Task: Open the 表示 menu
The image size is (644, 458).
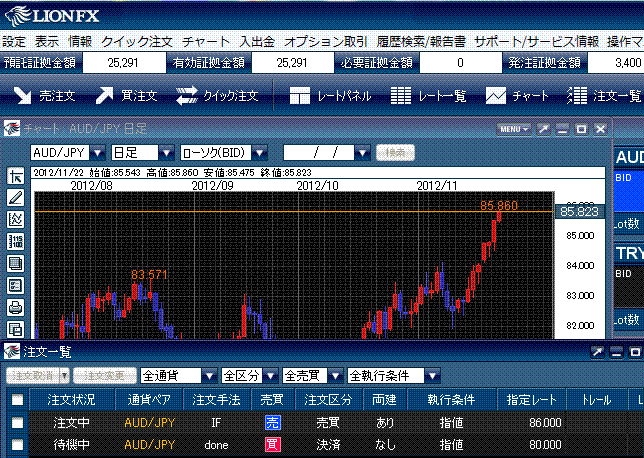Action: 46,41
